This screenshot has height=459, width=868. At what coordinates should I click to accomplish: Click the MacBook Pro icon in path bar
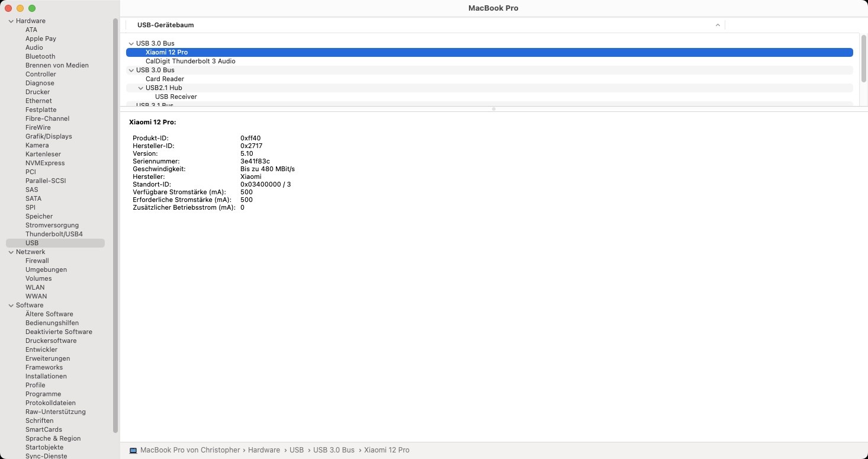point(133,450)
